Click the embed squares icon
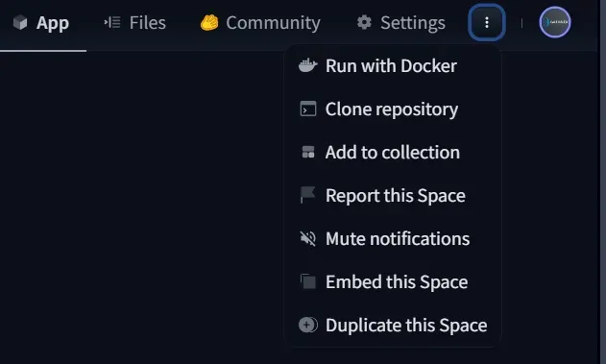This screenshot has height=364, width=606. click(308, 281)
